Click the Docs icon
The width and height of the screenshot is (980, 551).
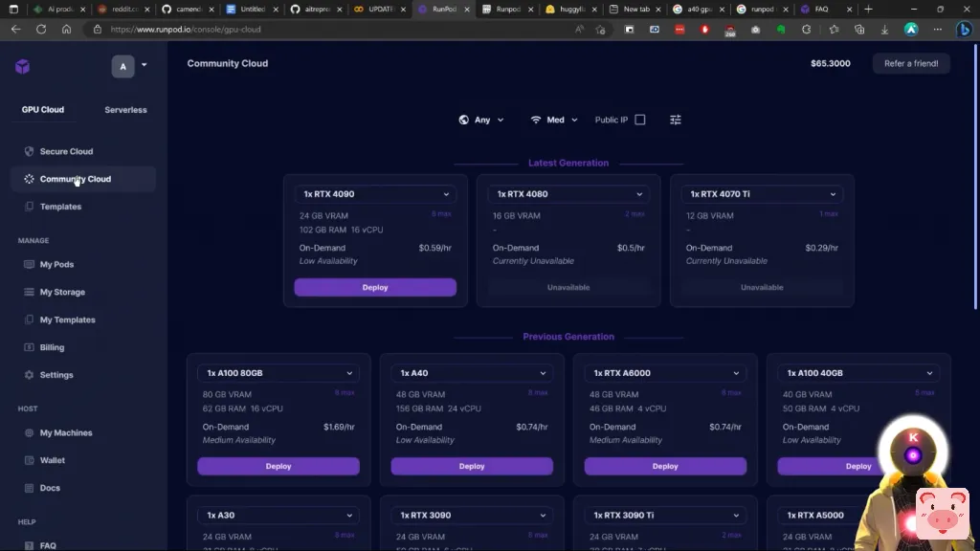click(x=29, y=488)
